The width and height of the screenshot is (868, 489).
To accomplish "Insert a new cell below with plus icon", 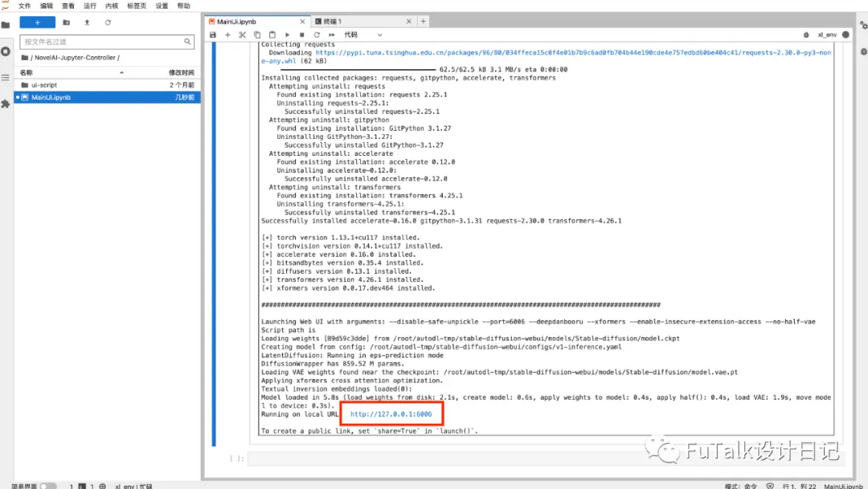I will [227, 35].
